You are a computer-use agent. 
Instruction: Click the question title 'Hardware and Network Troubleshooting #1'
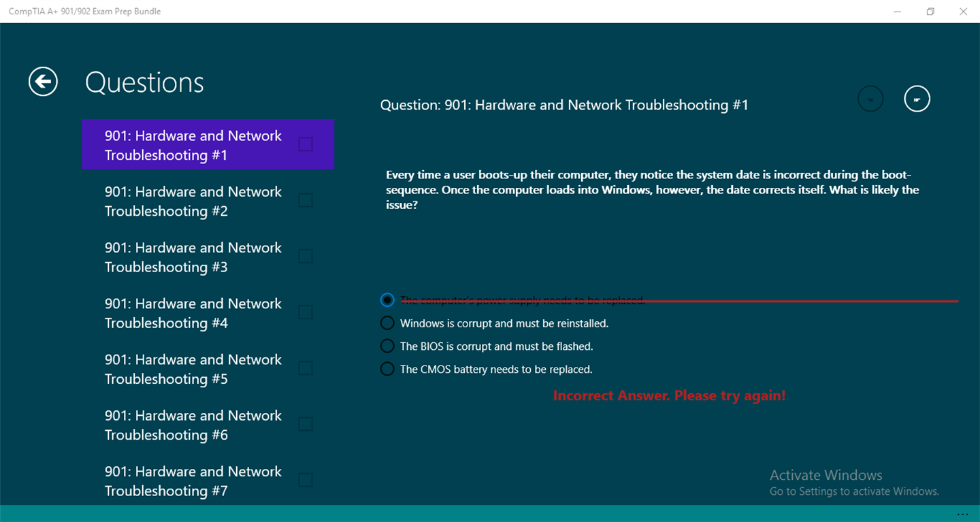[x=564, y=105]
